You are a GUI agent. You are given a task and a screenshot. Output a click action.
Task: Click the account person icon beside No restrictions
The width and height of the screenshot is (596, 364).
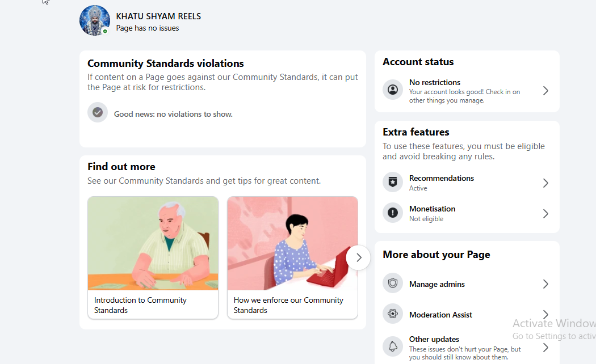click(x=393, y=90)
